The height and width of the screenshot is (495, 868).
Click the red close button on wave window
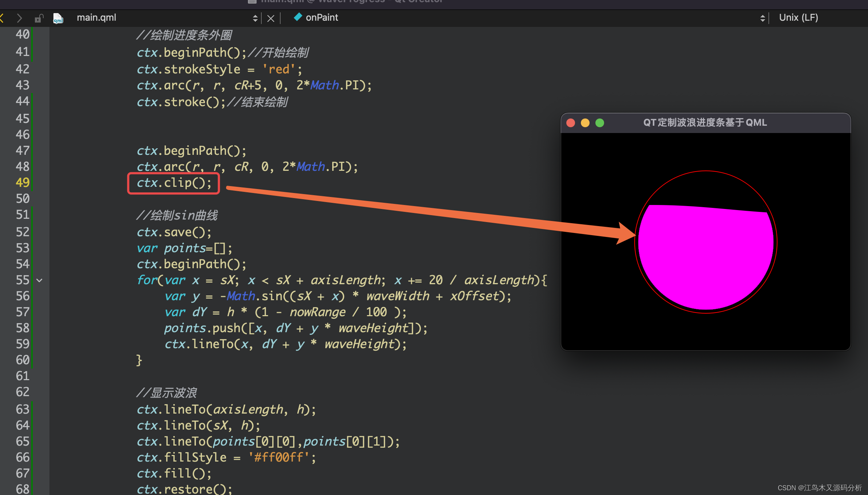point(571,122)
